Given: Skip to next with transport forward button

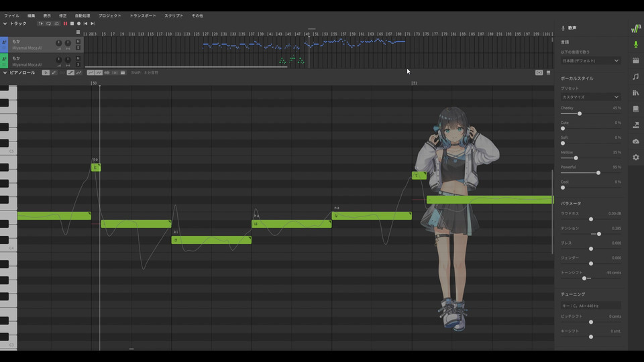Looking at the screenshot, I should pos(93,24).
